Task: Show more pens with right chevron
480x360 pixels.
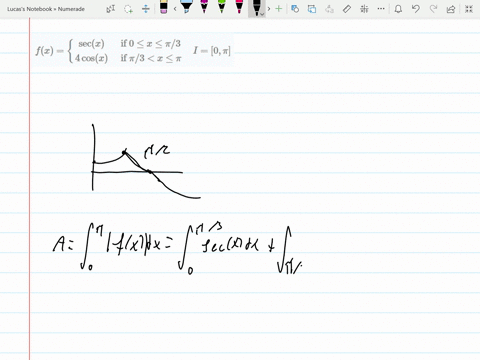Action: (269, 9)
